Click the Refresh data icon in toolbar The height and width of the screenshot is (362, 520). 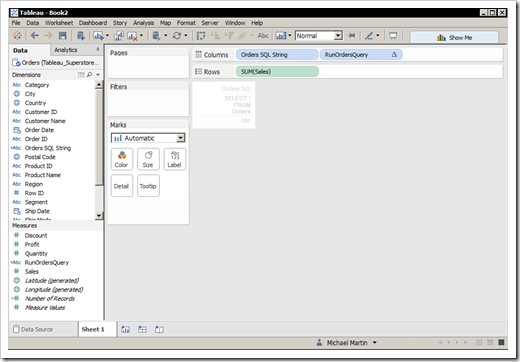(177, 36)
